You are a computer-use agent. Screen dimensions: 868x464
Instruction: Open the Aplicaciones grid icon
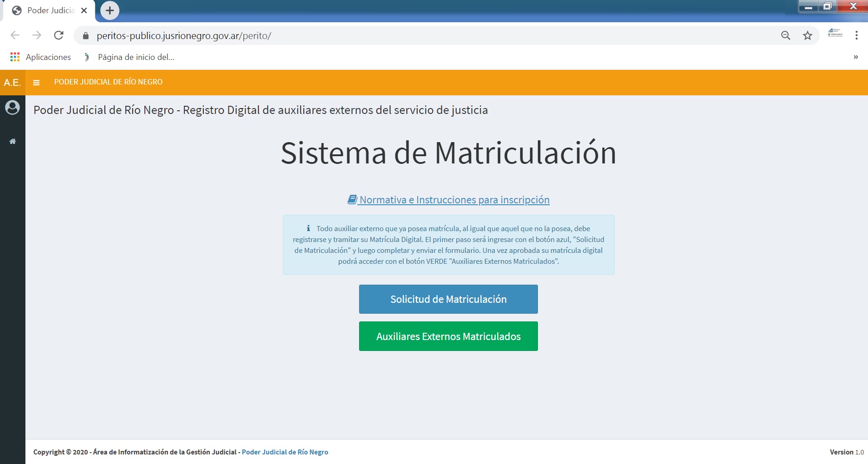click(15, 57)
